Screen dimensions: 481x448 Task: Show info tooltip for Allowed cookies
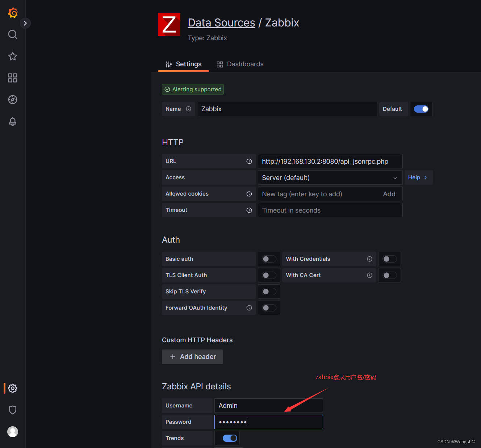pyautogui.click(x=249, y=194)
